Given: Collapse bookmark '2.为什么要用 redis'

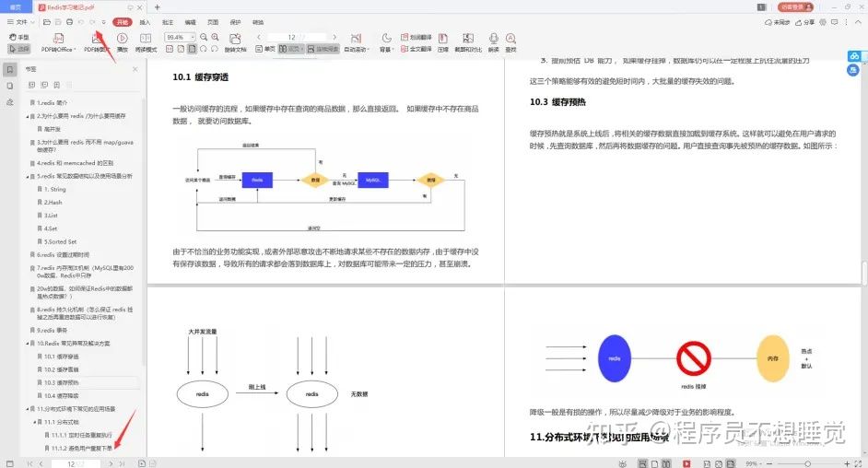Looking at the screenshot, I should tap(27, 117).
